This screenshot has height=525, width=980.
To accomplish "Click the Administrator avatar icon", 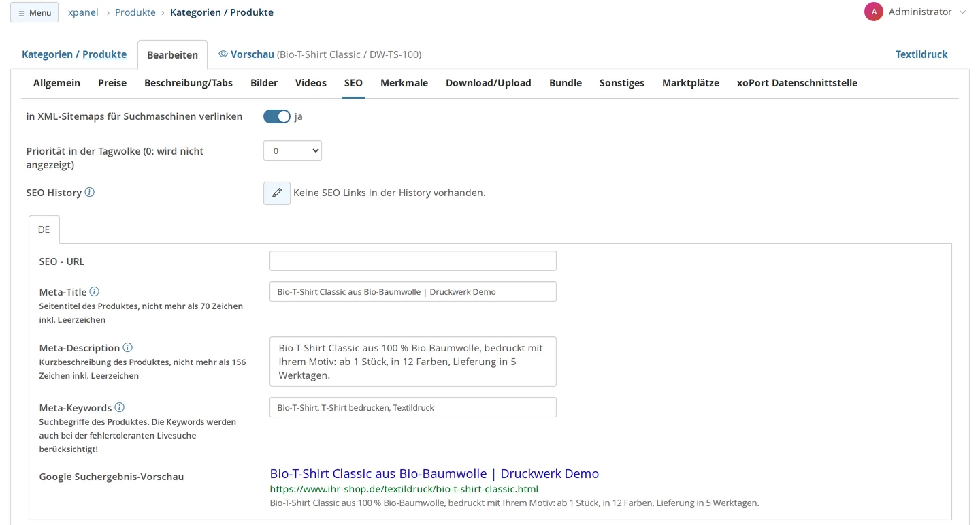I will 873,12.
